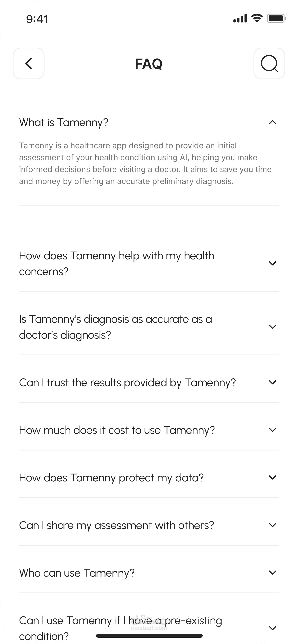Viewport: 298px width, 644px height.
Task: Open "How does Tamenny protect my data?"
Action: pyautogui.click(x=111, y=478)
